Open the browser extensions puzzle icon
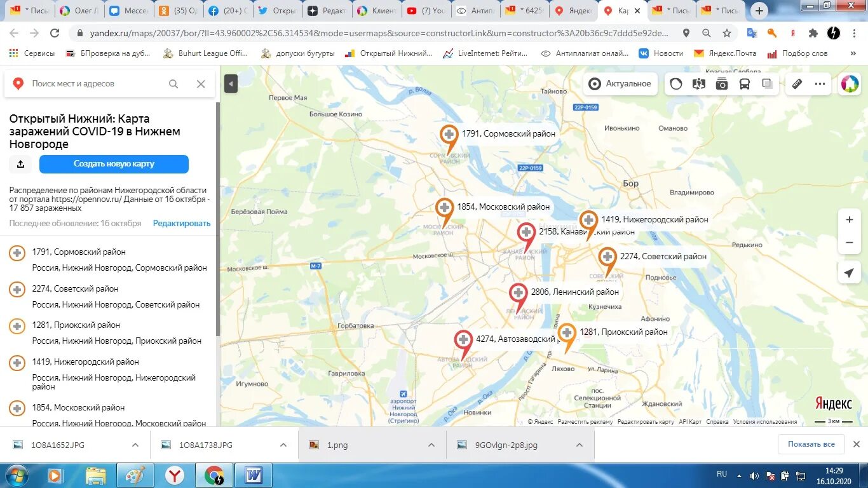 [x=813, y=33]
